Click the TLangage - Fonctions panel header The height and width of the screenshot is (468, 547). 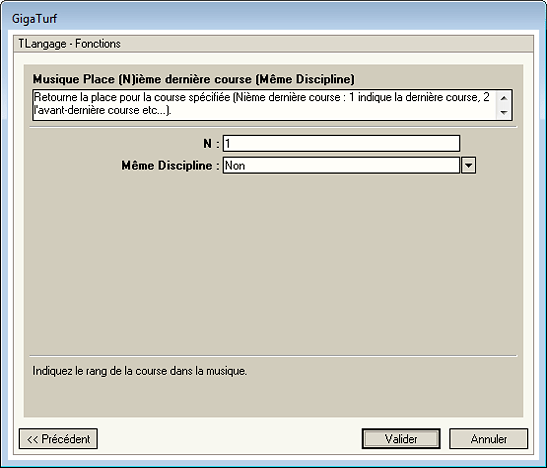click(274, 44)
